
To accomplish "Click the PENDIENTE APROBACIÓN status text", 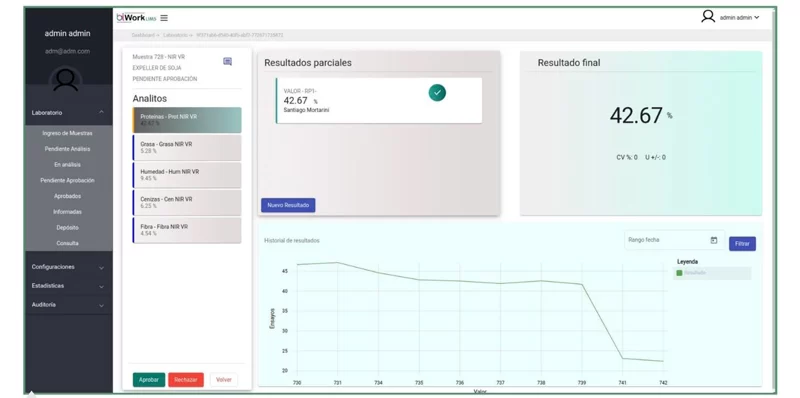I will pos(165,79).
